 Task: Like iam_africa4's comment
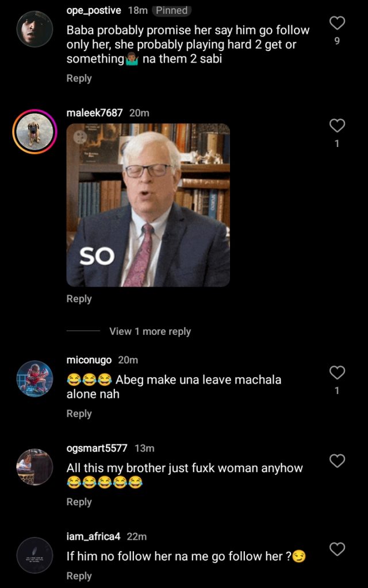pyautogui.click(x=337, y=550)
